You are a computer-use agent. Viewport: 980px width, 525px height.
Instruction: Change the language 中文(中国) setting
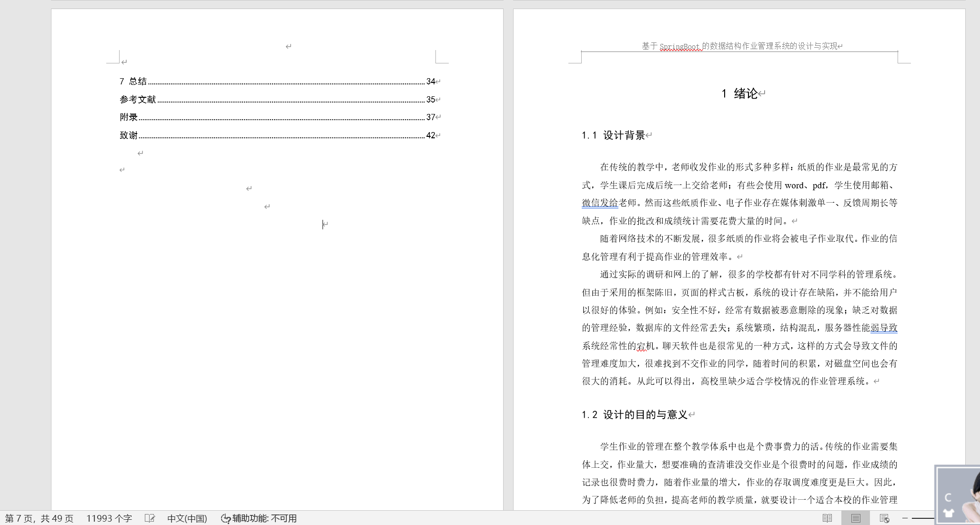point(187,518)
